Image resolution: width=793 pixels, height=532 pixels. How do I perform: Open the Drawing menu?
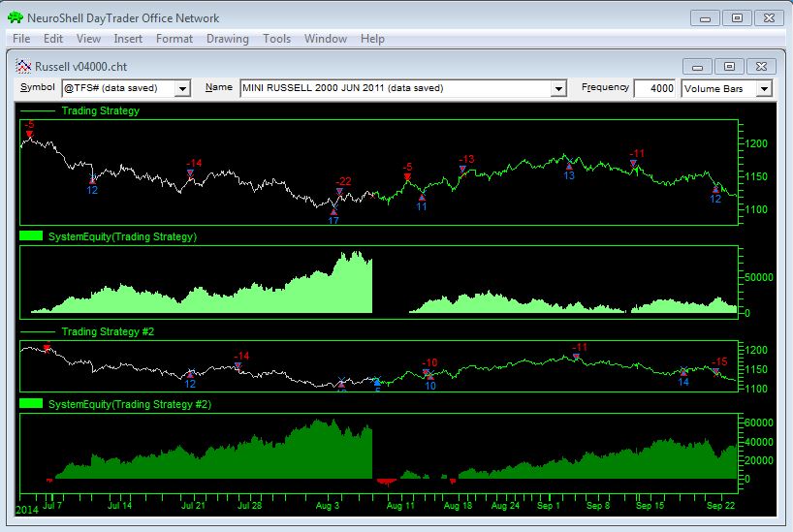point(228,39)
